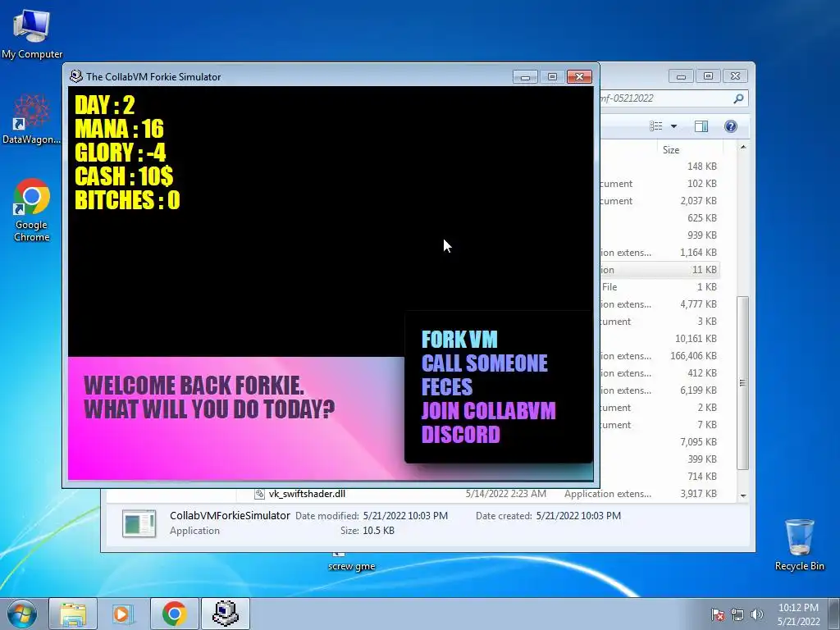Image resolution: width=840 pixels, height=630 pixels.
Task: Click the GLORY : -4 stat
Action: pyautogui.click(x=120, y=153)
